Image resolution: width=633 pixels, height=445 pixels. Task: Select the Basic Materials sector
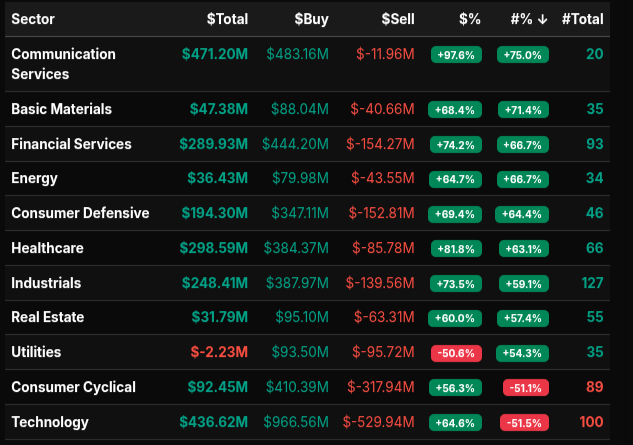(61, 109)
